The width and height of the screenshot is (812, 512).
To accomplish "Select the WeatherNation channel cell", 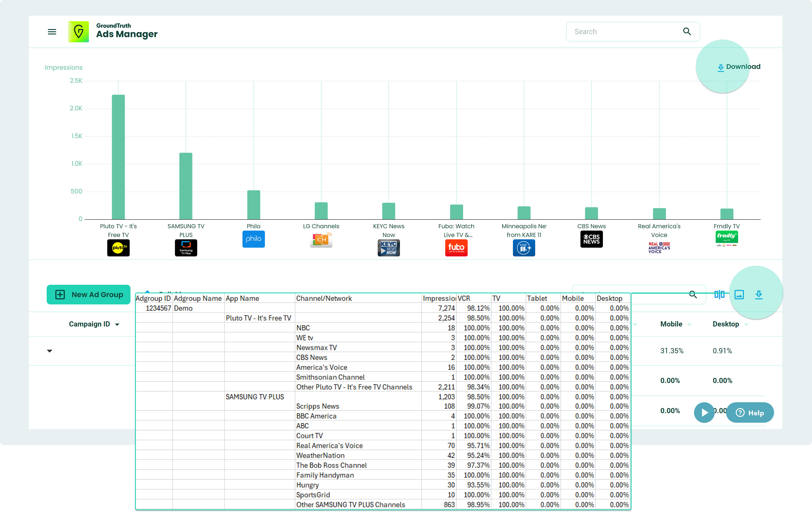I will (x=358, y=455).
